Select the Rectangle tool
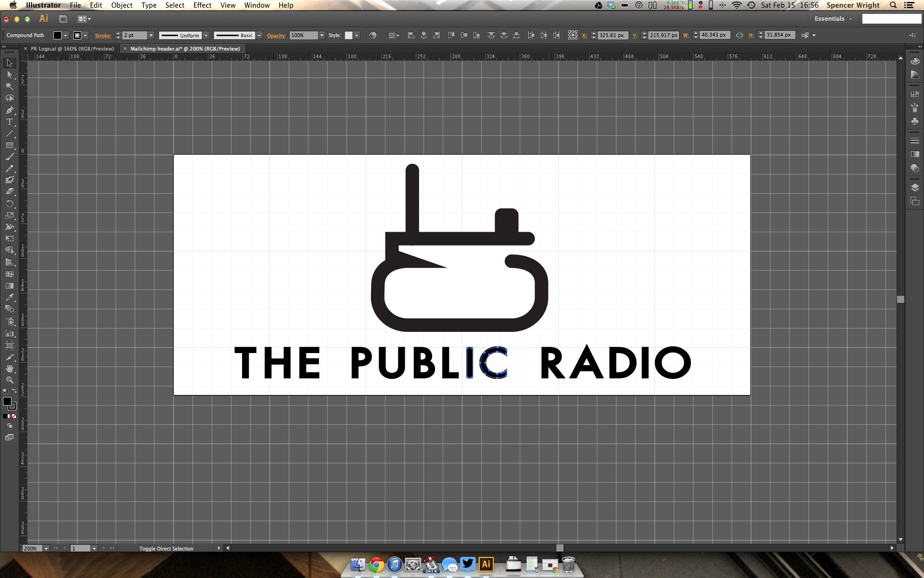 coord(9,145)
